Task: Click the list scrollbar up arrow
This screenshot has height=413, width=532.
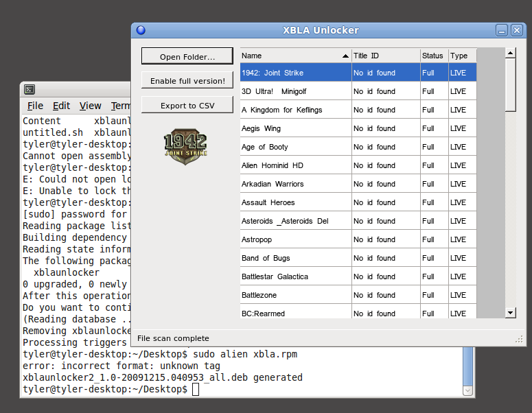Action: (510, 53)
